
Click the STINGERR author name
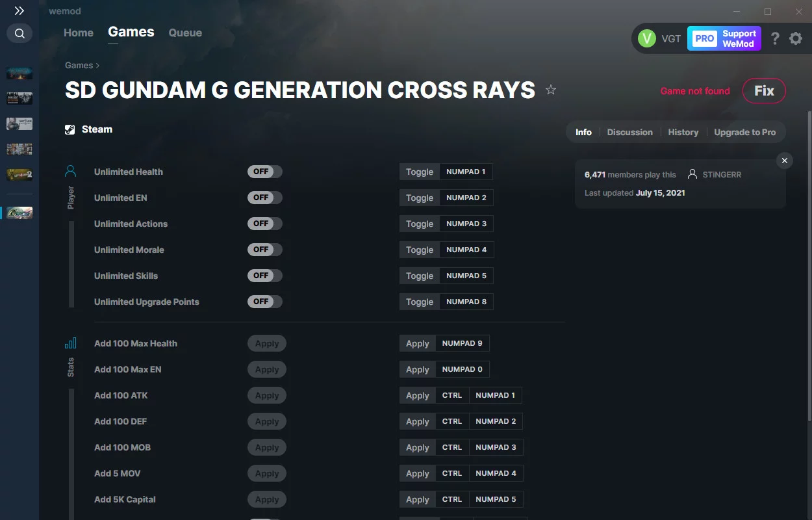[722, 175]
